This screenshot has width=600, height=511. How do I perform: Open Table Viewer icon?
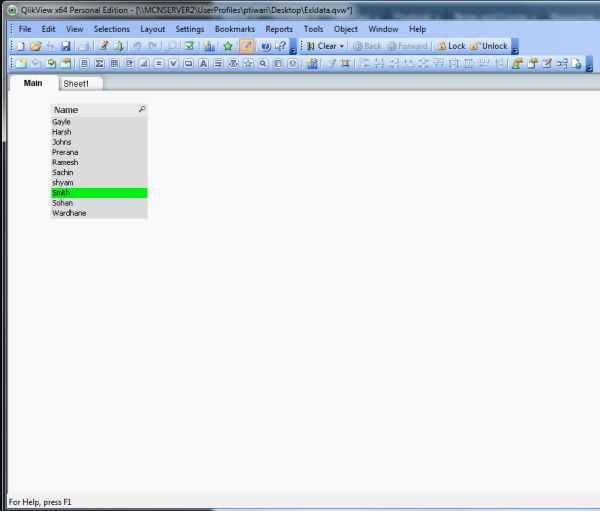click(x=562, y=64)
